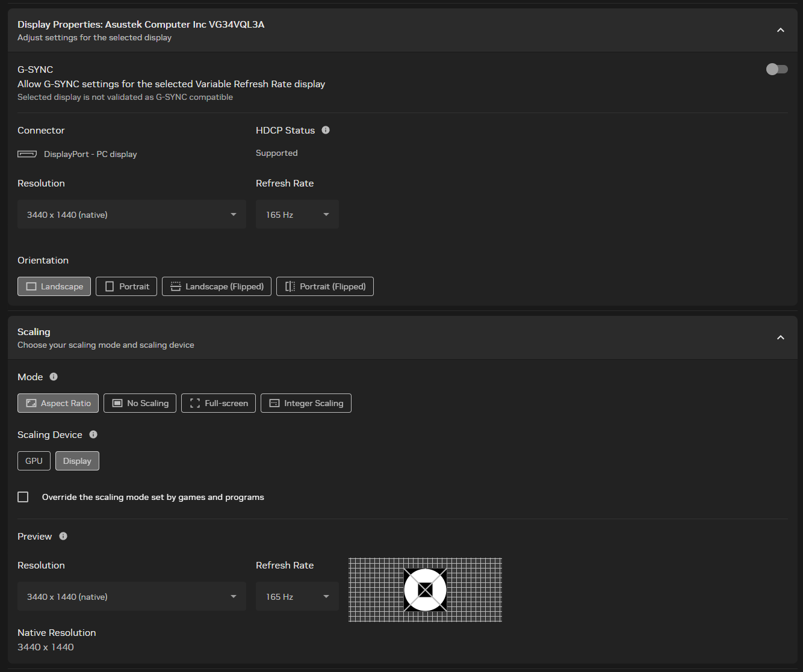Click the Scaling Device info icon
803x672 pixels.
click(x=93, y=434)
